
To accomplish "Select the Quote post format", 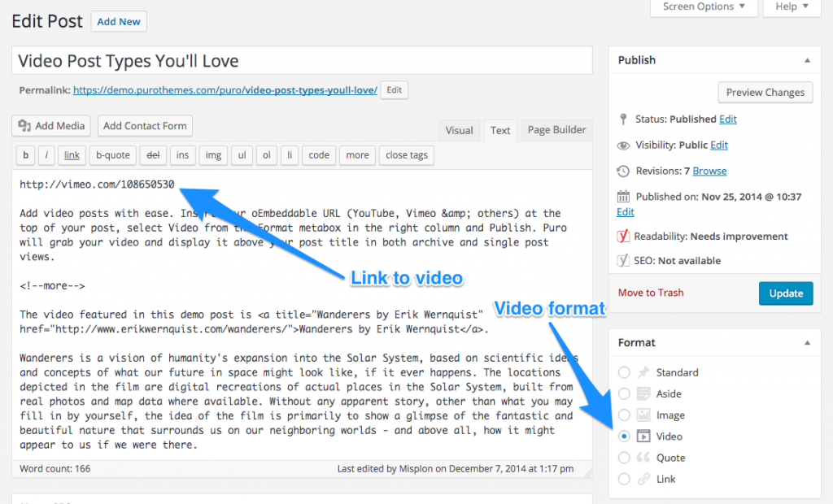I will tap(623, 457).
